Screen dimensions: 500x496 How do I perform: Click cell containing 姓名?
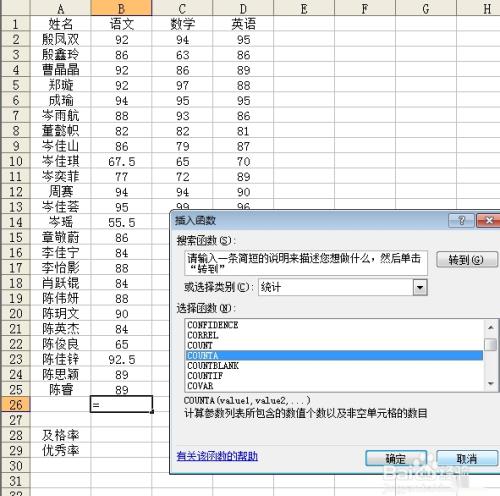click(x=60, y=24)
